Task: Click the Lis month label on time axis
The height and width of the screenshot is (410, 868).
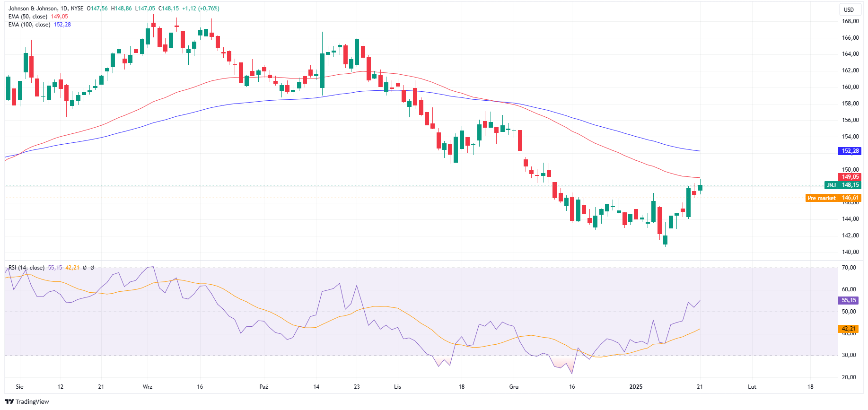Action: coord(397,387)
